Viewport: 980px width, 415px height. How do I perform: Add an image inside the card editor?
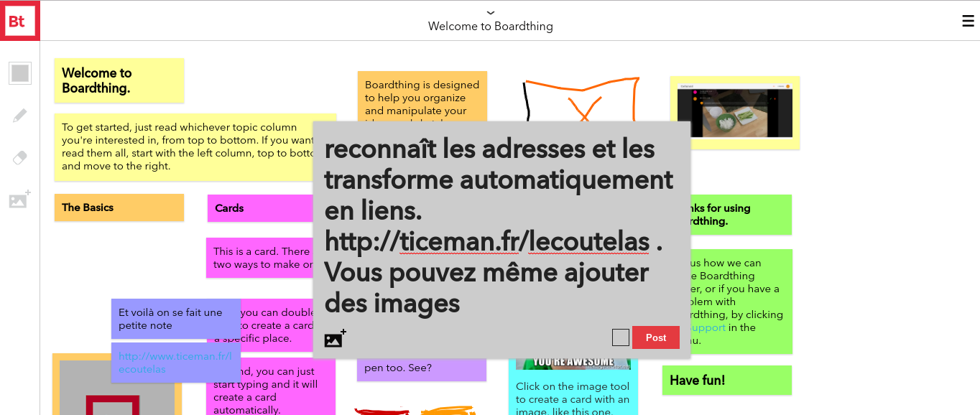pyautogui.click(x=335, y=338)
